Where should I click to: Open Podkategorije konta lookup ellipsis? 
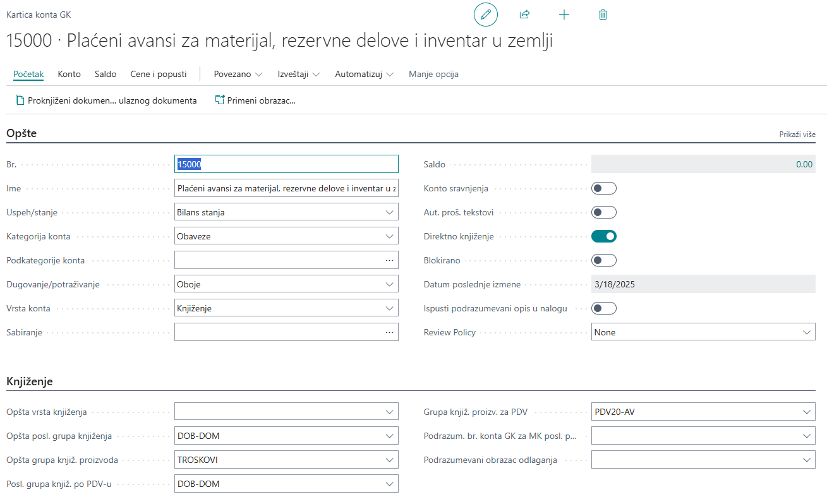389,260
